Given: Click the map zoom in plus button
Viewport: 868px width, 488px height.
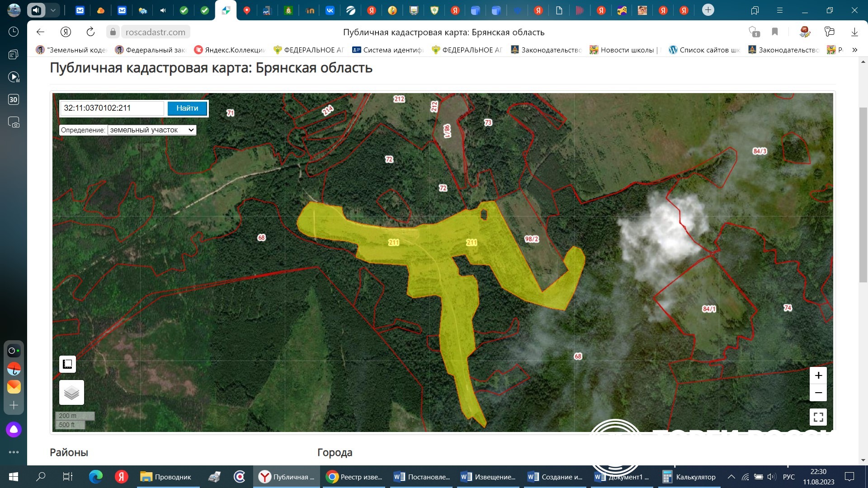Looking at the screenshot, I should pyautogui.click(x=818, y=375).
